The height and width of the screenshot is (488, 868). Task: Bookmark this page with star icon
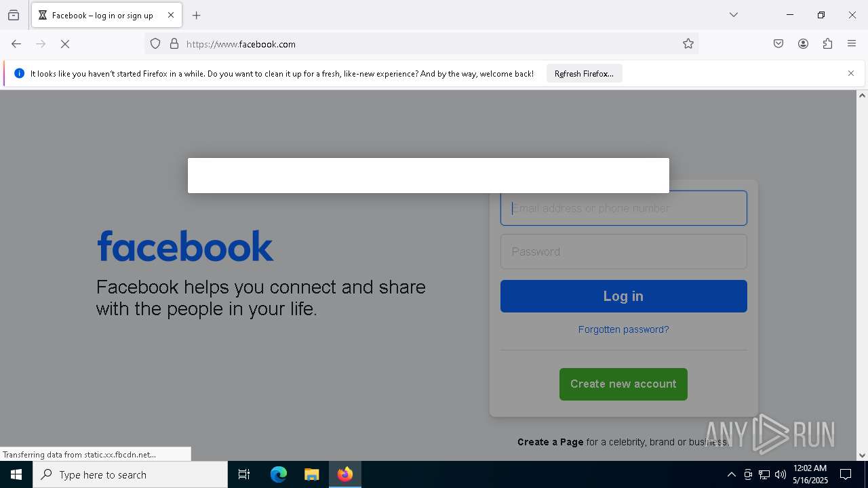(x=688, y=44)
